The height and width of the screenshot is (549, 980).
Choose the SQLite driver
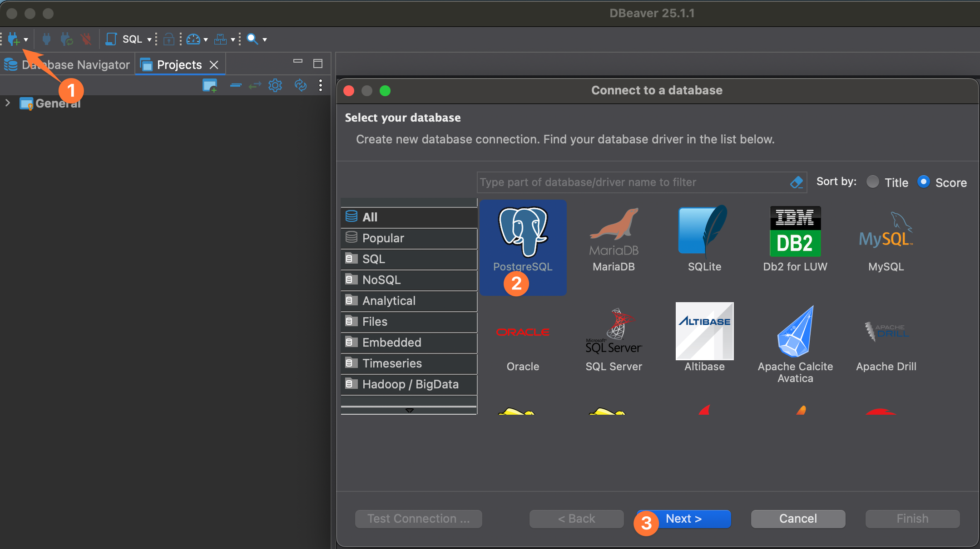pos(704,240)
